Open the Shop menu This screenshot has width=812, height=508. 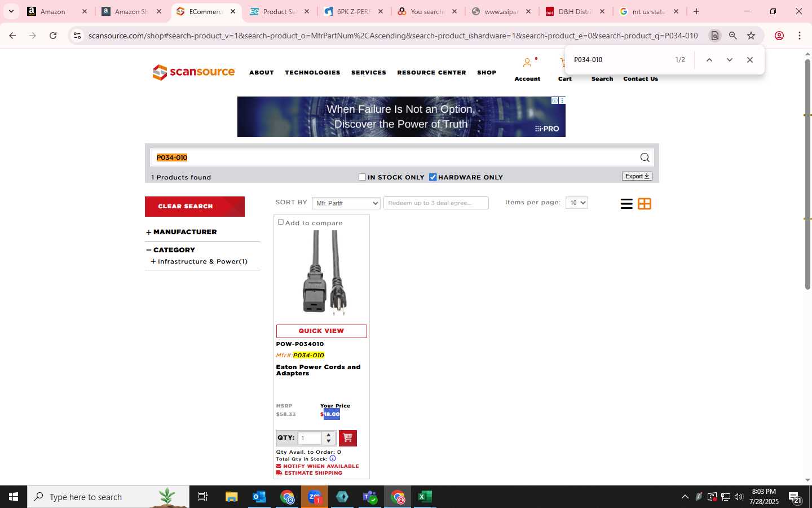point(487,73)
